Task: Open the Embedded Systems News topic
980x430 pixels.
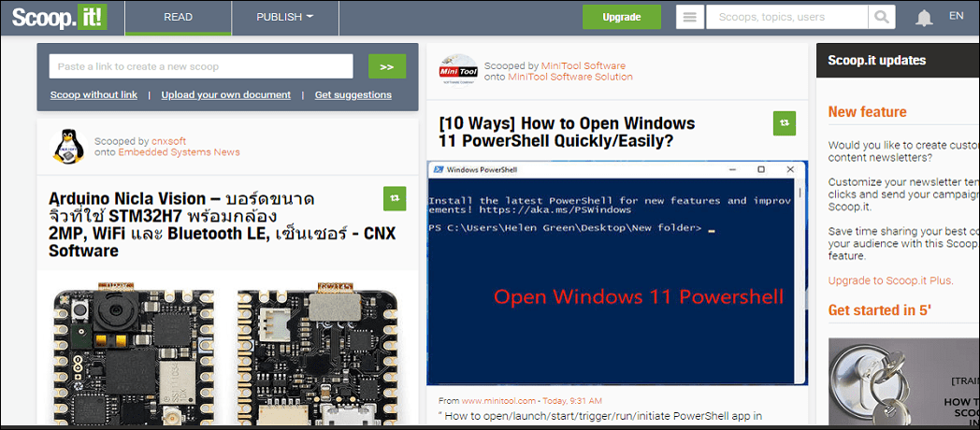Action: (179, 151)
